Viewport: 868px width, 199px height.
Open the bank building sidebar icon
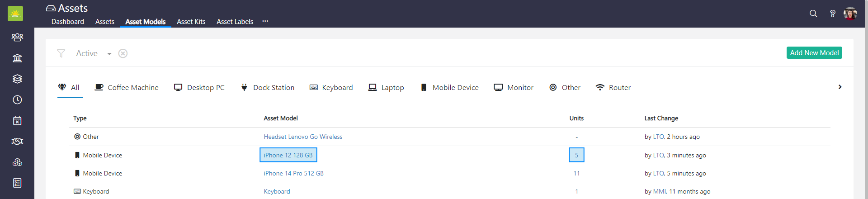coord(17,58)
